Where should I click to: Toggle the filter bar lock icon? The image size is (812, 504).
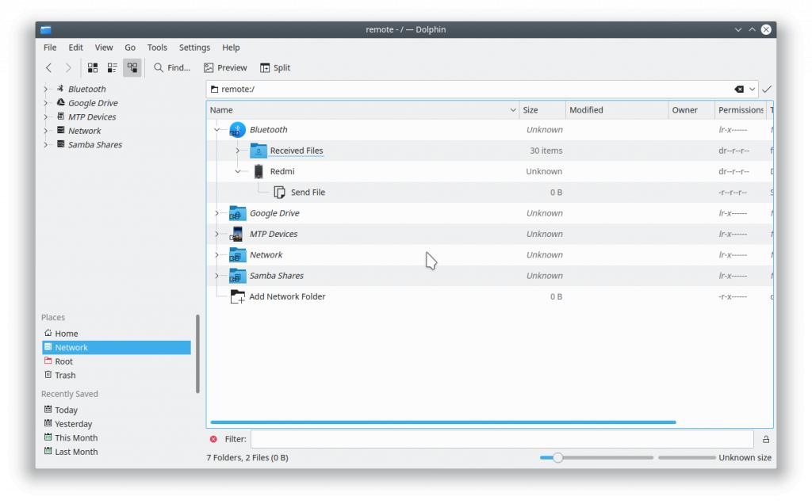[x=766, y=439]
